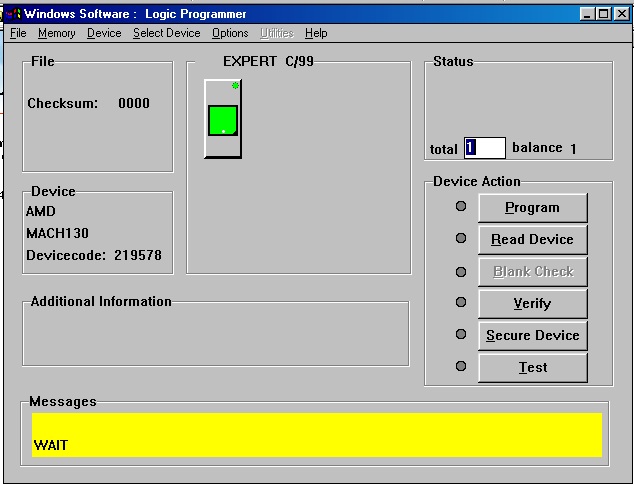Click the disabled Blank Check button
The width and height of the screenshot is (634, 485).
point(533,271)
